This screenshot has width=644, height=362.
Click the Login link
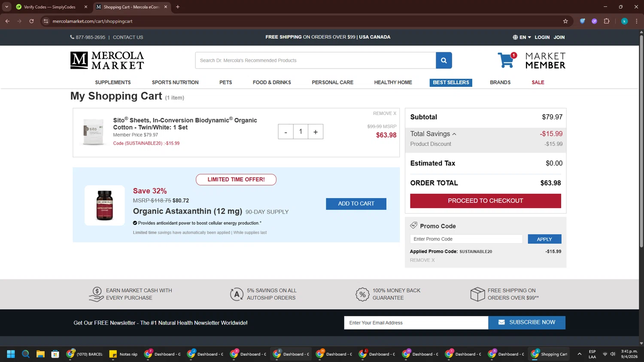[x=542, y=37]
